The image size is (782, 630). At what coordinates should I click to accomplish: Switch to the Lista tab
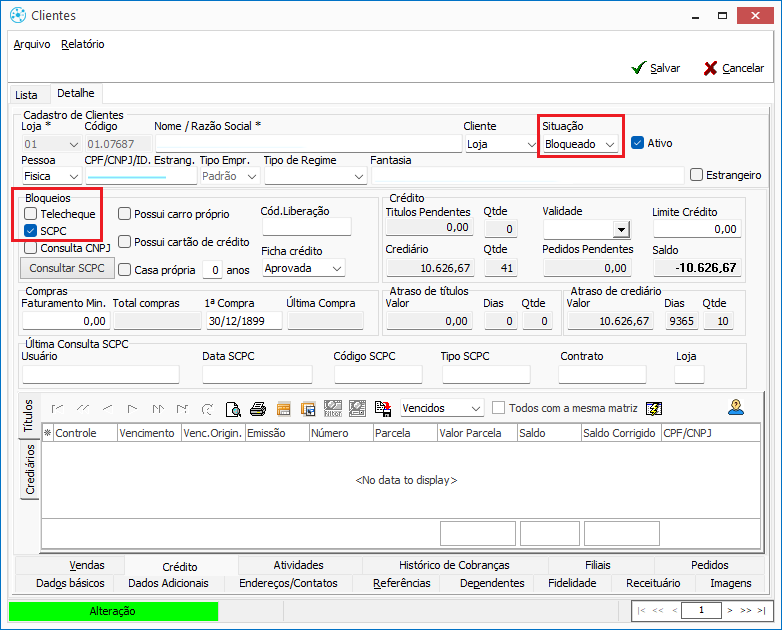(26, 95)
